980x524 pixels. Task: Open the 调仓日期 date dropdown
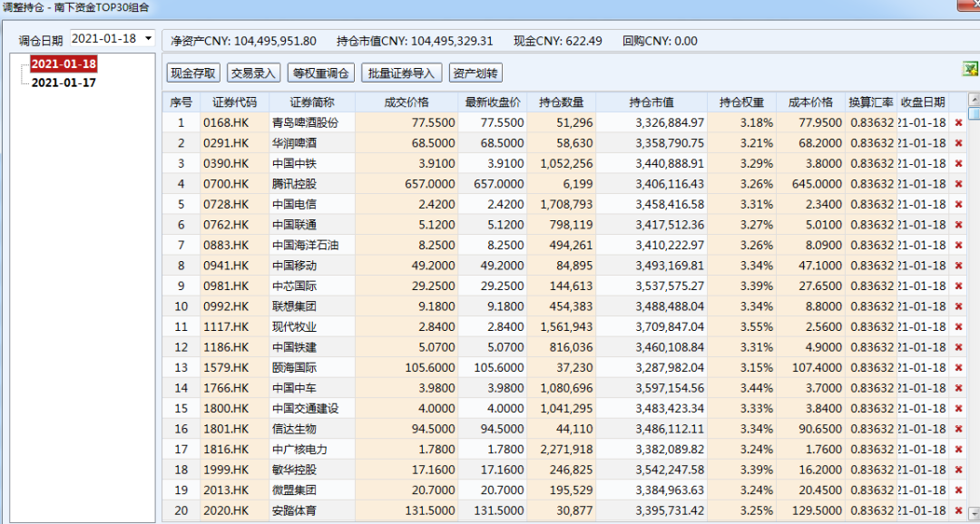click(148, 39)
